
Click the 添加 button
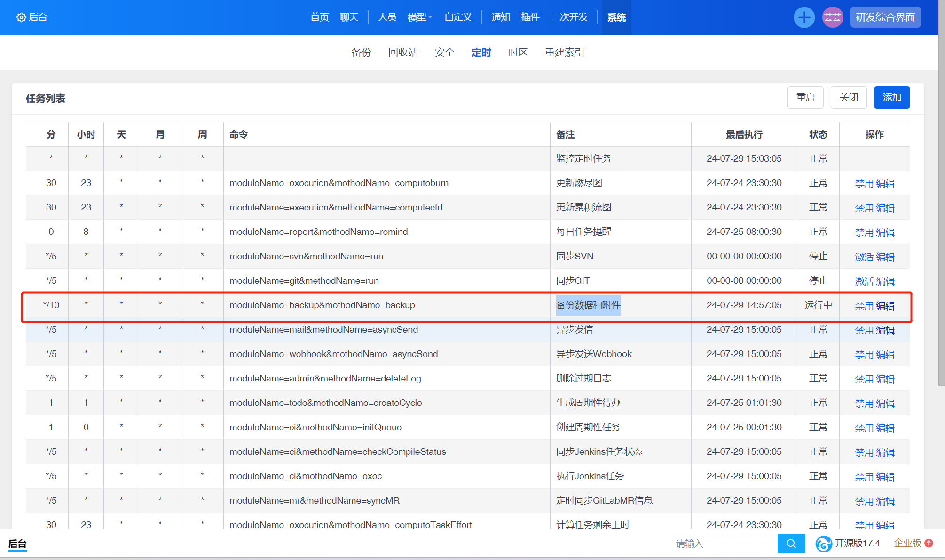(x=891, y=98)
